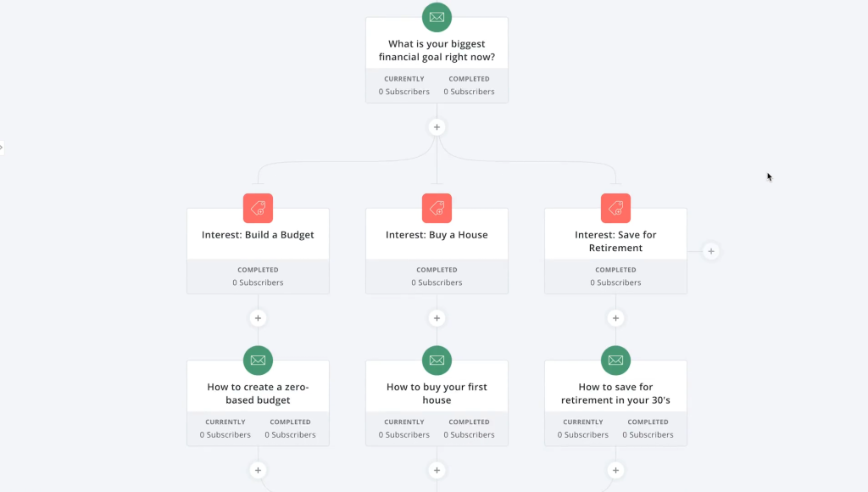
Task: Add a new branch right of Save for Retirement
Action: pos(711,251)
